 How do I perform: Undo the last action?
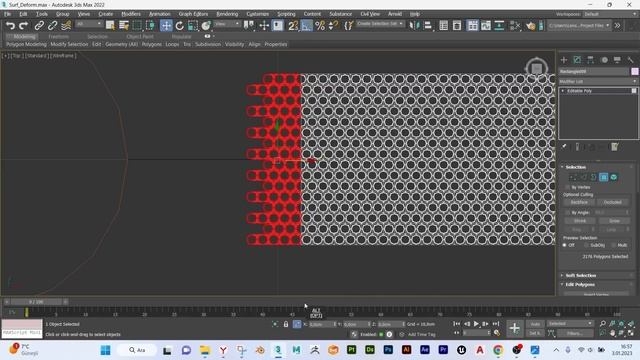click(10, 26)
